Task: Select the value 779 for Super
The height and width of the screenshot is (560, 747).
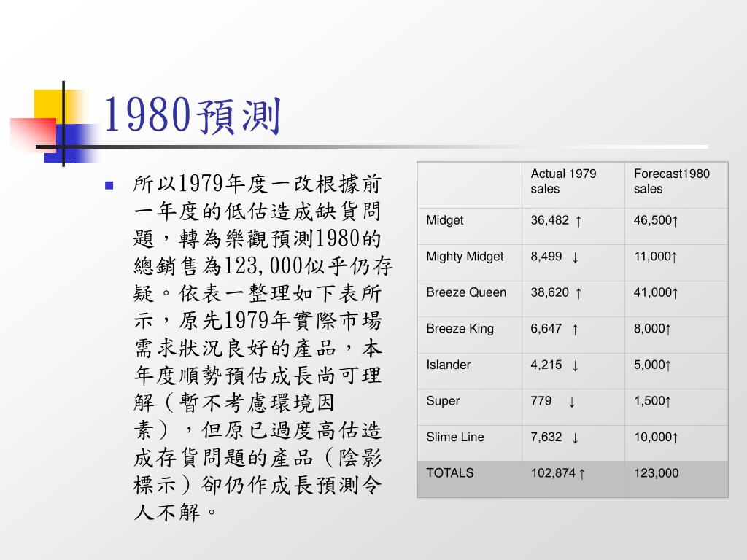Action: (541, 401)
